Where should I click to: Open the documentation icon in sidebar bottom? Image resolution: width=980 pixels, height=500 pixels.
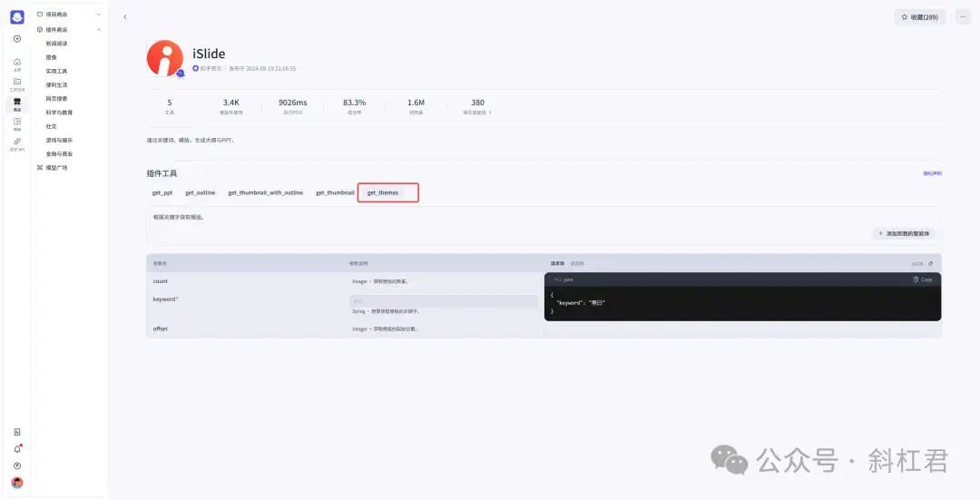pyautogui.click(x=17, y=432)
